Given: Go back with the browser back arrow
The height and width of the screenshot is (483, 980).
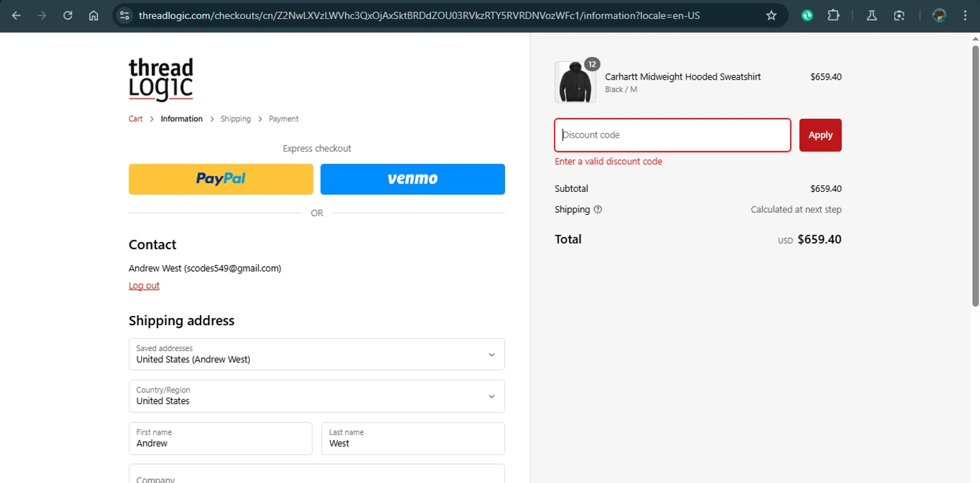Looking at the screenshot, I should click(x=16, y=16).
